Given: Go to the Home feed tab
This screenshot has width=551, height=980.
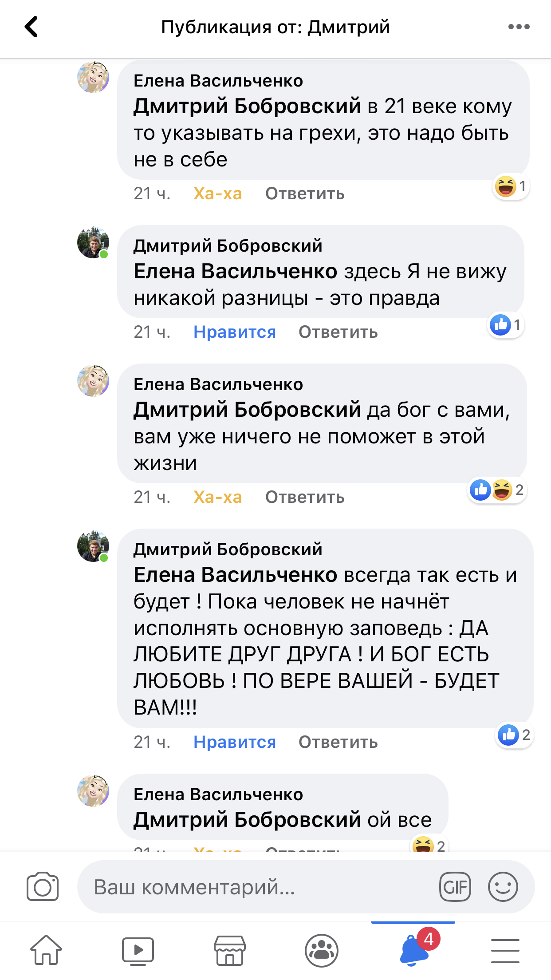Looking at the screenshot, I should [x=46, y=950].
